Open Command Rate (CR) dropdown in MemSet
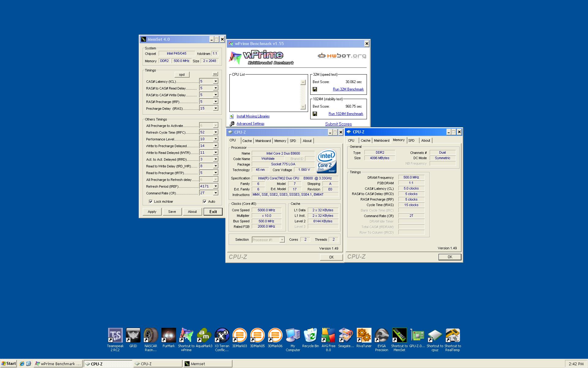 click(216, 193)
